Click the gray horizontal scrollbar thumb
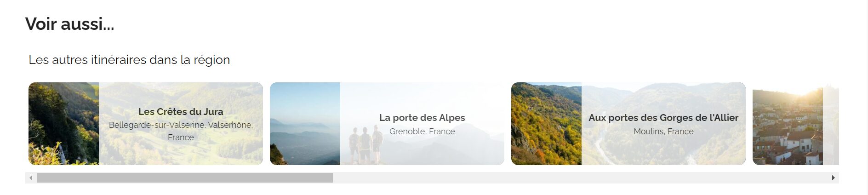The width and height of the screenshot is (868, 195). (185, 178)
